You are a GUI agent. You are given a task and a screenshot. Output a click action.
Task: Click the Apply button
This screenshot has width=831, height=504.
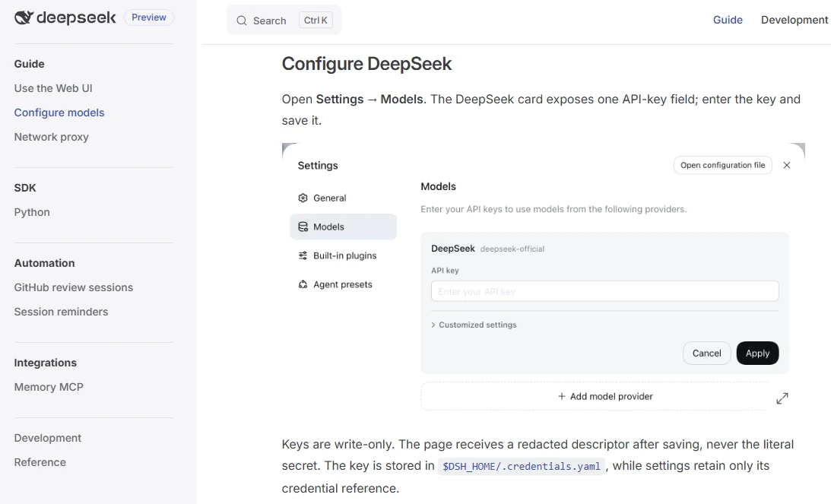pyautogui.click(x=758, y=353)
